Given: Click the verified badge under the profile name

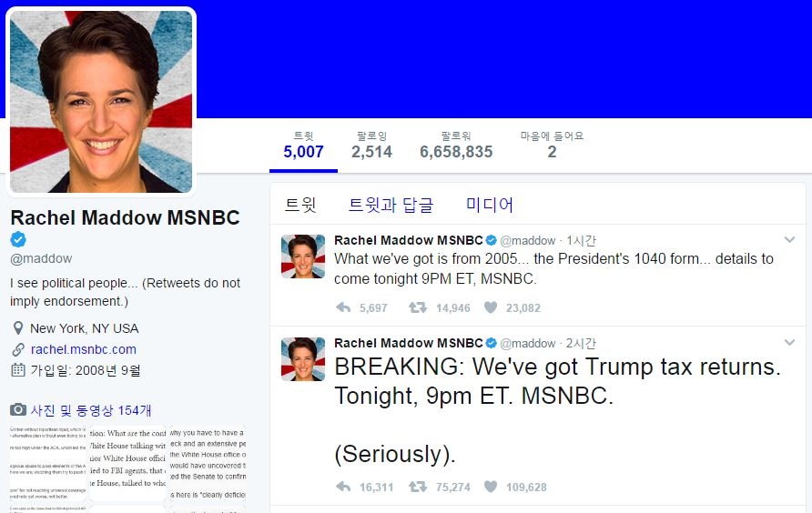Looking at the screenshot, I should click(x=18, y=239).
